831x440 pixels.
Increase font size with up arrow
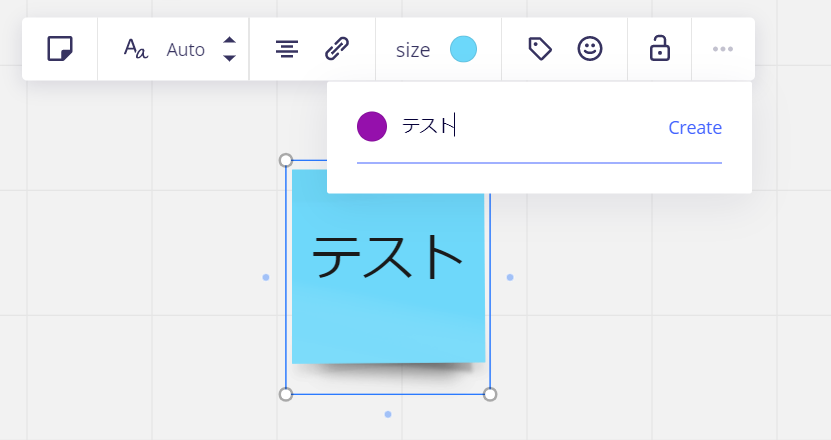coord(229,41)
